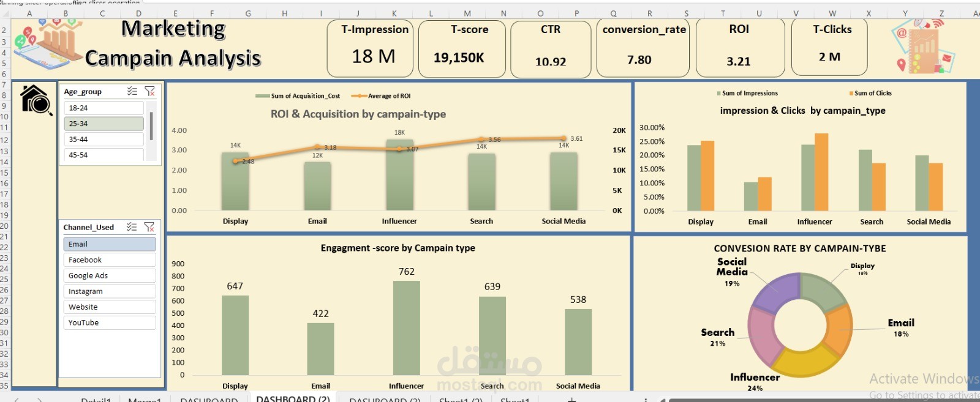Switch to the DASHBOARD (3) sheet tab
This screenshot has width=980, height=402.
point(385,399)
